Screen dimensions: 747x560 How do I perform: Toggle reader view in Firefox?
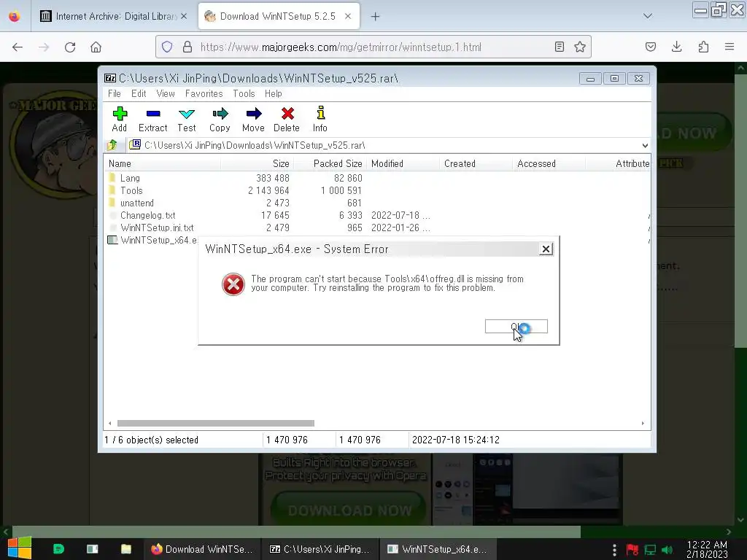560,47
